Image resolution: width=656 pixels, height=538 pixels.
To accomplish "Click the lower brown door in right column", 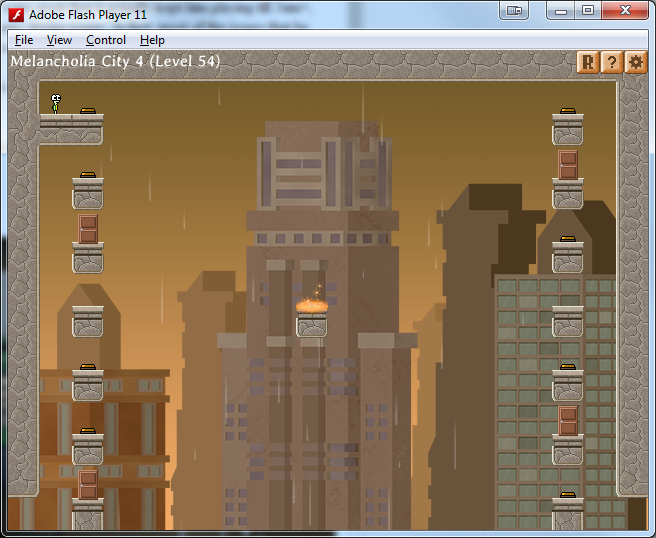I will click(x=567, y=420).
